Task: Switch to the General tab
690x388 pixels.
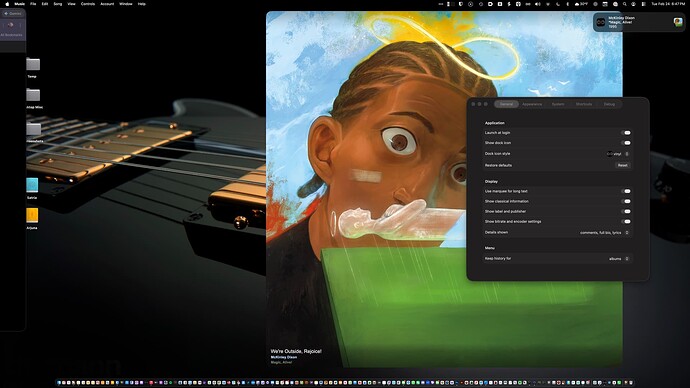Action: coord(506,104)
